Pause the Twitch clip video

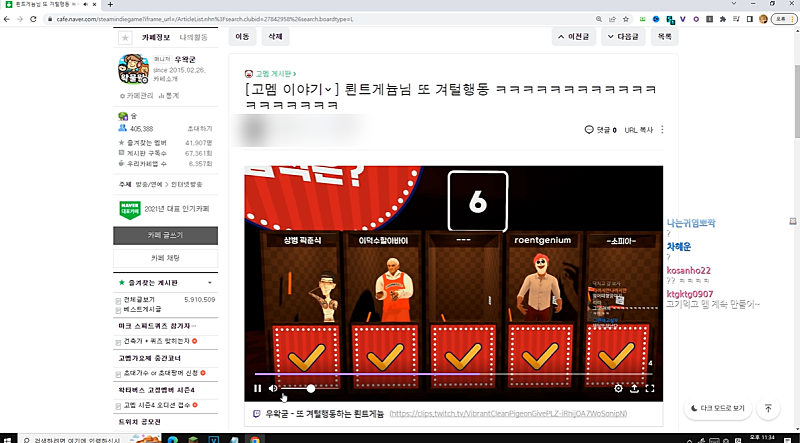tap(257, 388)
